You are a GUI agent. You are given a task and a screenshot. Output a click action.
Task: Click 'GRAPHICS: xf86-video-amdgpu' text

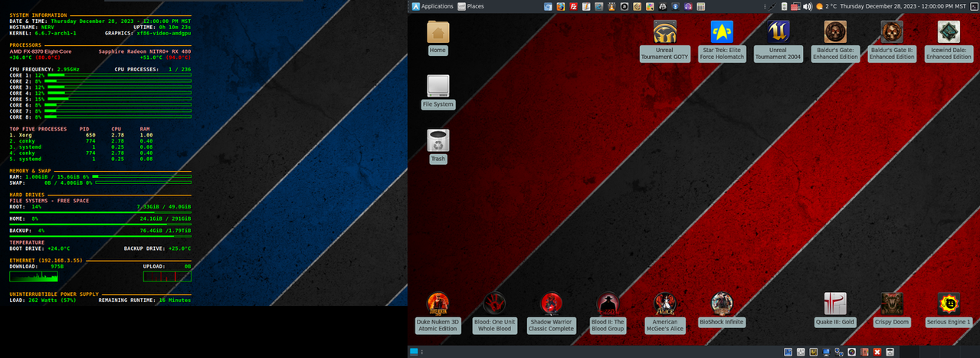click(x=148, y=33)
